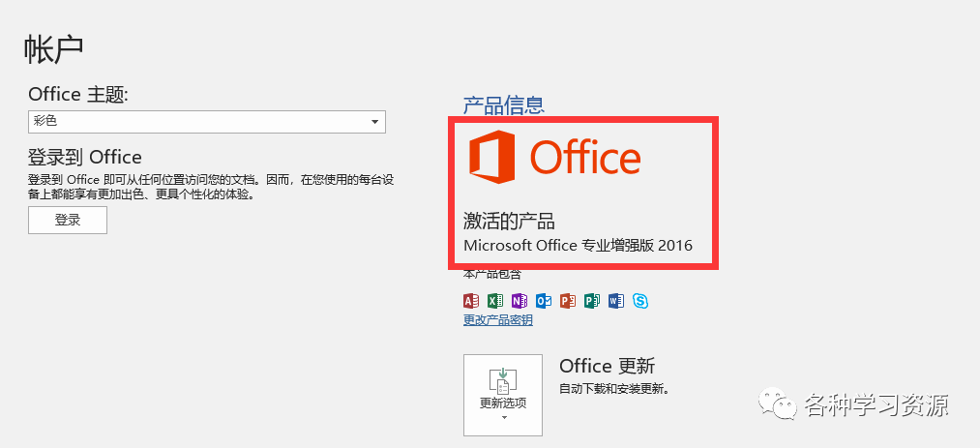Open the 更新选项 button menu
This screenshot has width=980, height=448.
(x=502, y=395)
